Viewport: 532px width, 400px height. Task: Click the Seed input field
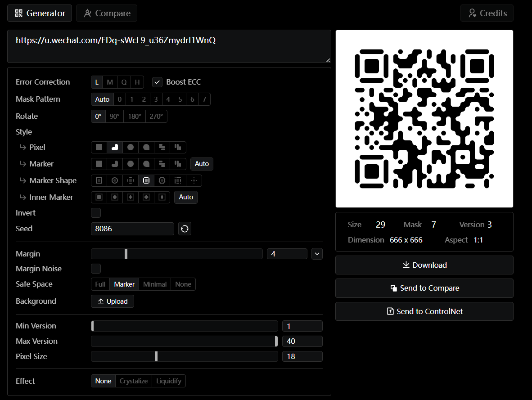coord(132,229)
